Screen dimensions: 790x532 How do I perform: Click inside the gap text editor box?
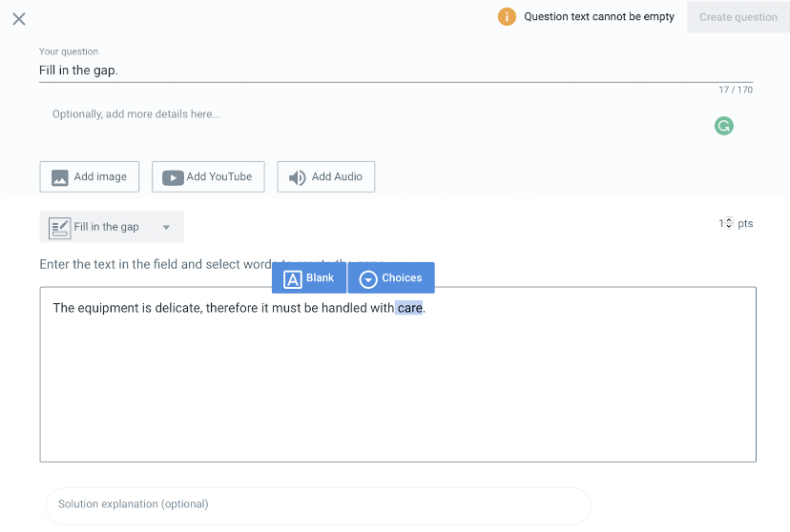point(398,375)
